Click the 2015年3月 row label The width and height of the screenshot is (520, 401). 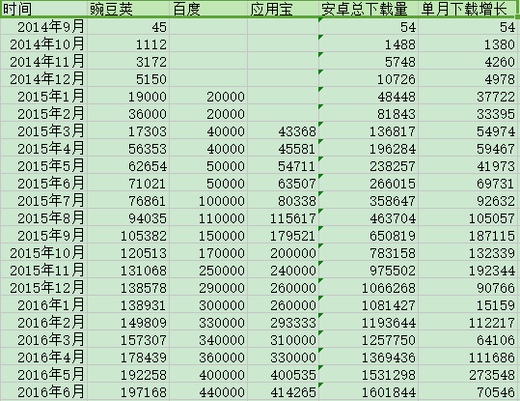[44, 131]
